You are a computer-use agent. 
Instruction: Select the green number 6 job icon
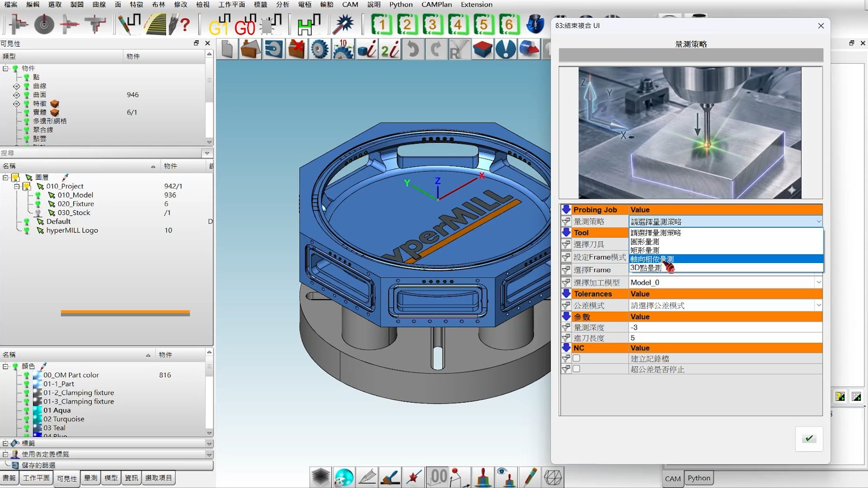509,24
